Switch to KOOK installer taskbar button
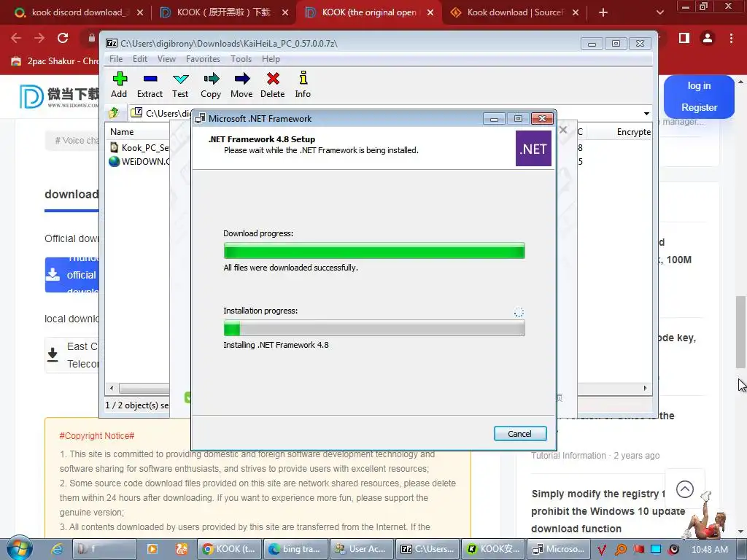This screenshot has height=560, width=747. point(493,549)
